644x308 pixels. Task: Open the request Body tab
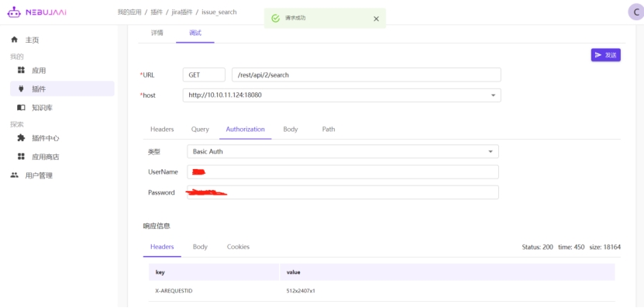291,129
